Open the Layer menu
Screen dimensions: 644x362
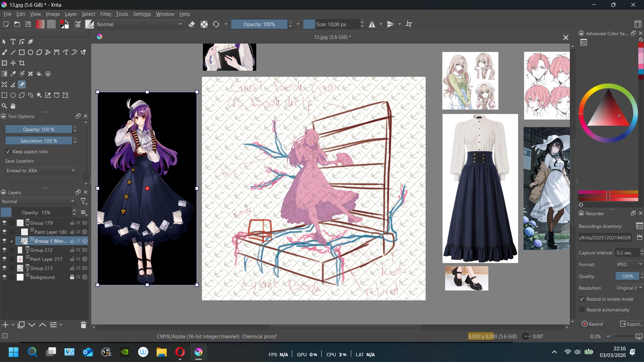pos(70,14)
